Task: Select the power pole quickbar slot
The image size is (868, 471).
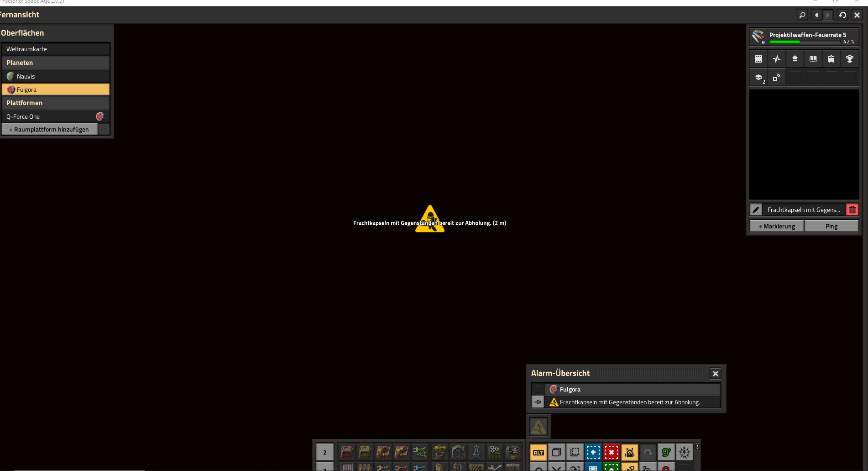Action: [476, 452]
